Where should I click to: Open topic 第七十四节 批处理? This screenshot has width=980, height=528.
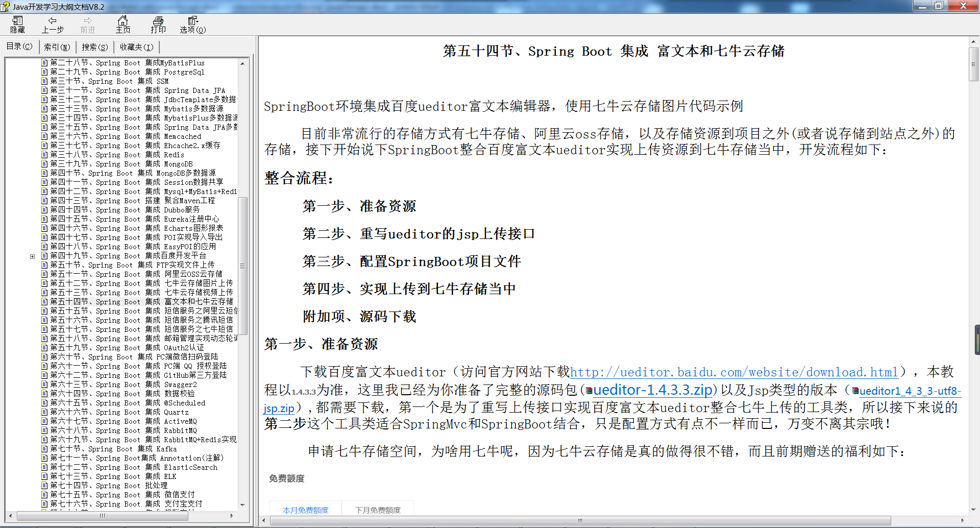[x=109, y=486]
